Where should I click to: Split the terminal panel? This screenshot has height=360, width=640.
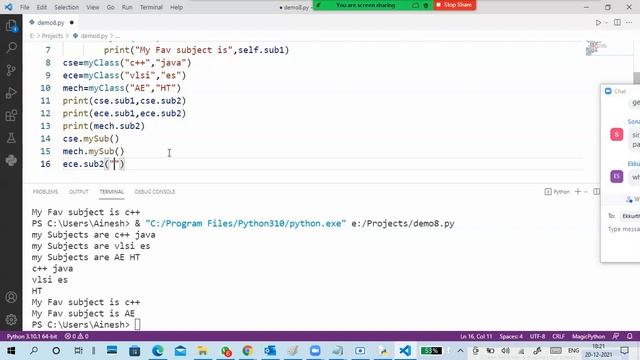click(x=596, y=191)
